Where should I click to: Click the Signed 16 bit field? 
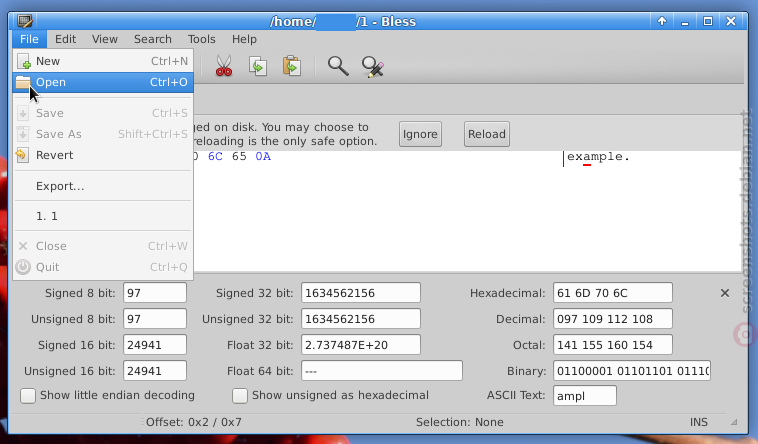[x=155, y=345]
